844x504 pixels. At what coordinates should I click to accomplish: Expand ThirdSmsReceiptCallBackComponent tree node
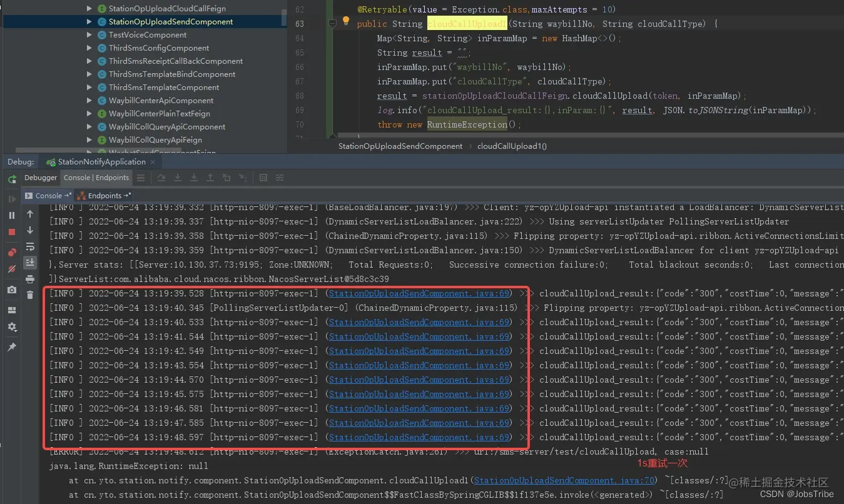point(89,61)
